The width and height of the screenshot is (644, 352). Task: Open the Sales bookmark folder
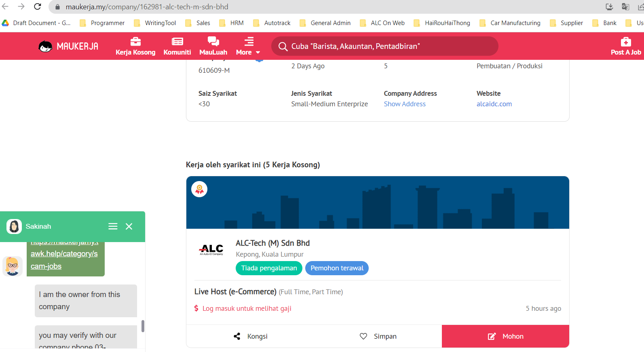tap(198, 23)
